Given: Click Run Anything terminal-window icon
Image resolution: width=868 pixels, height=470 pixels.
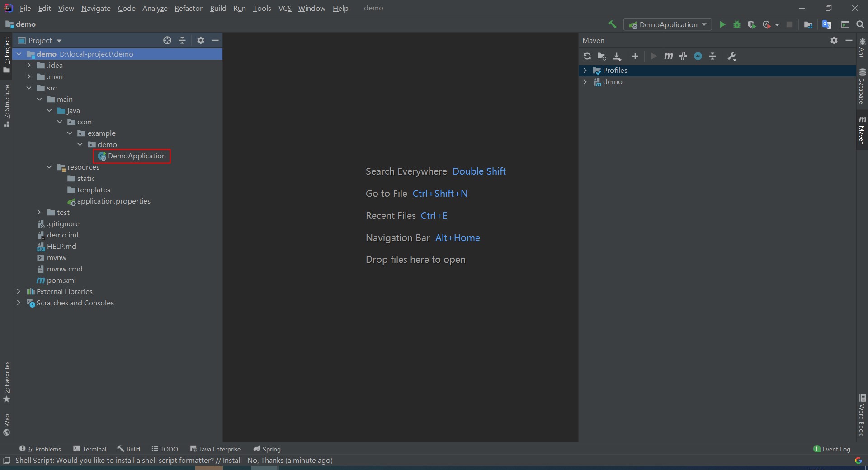Looking at the screenshot, I should click(x=845, y=24).
